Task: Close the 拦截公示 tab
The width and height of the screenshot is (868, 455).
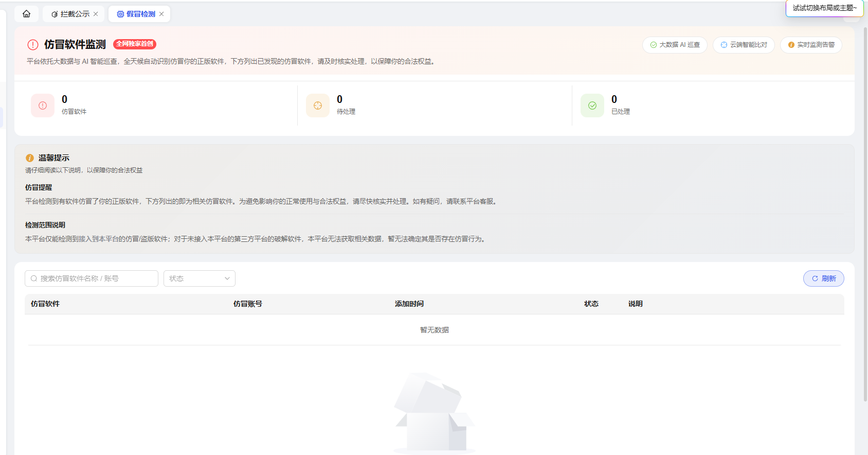Action: (x=96, y=14)
